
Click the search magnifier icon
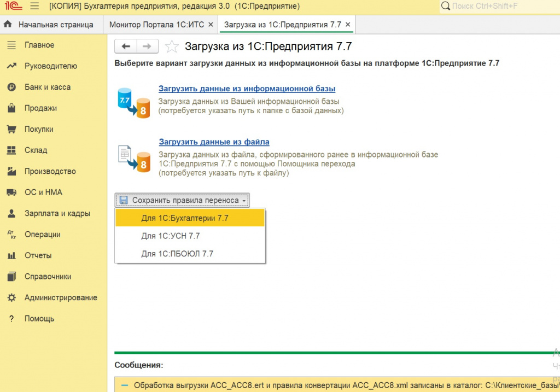click(445, 6)
